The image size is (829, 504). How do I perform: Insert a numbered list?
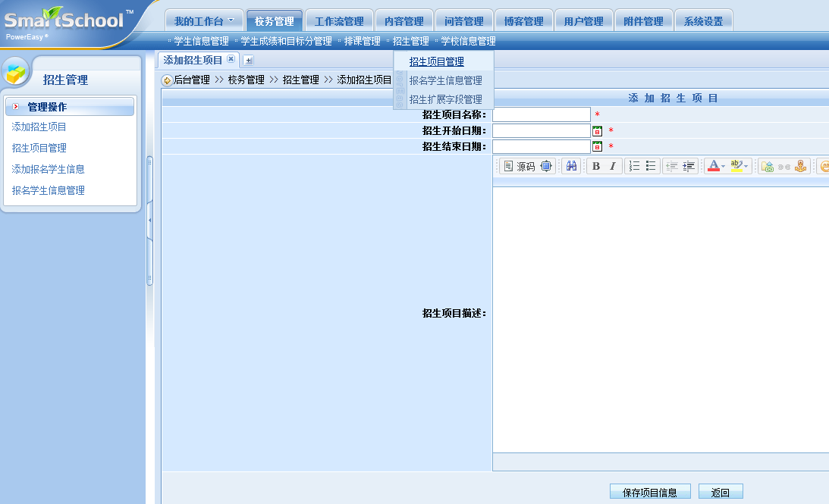point(634,167)
